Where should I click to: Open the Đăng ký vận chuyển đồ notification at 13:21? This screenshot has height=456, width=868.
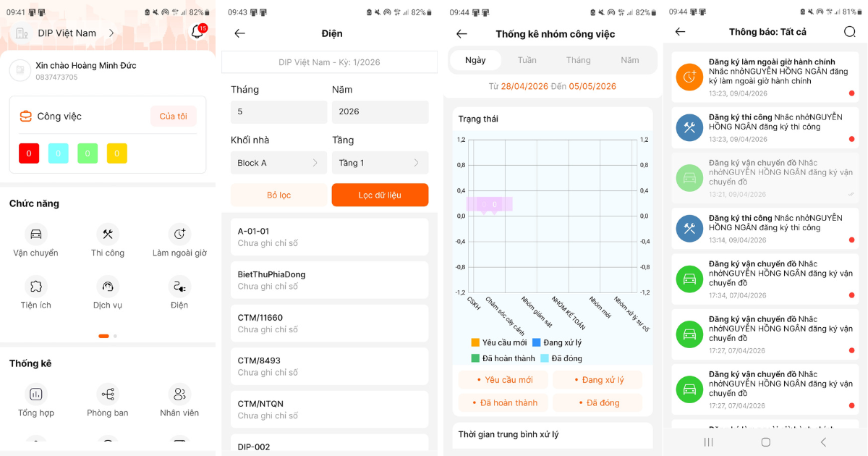[767, 178]
